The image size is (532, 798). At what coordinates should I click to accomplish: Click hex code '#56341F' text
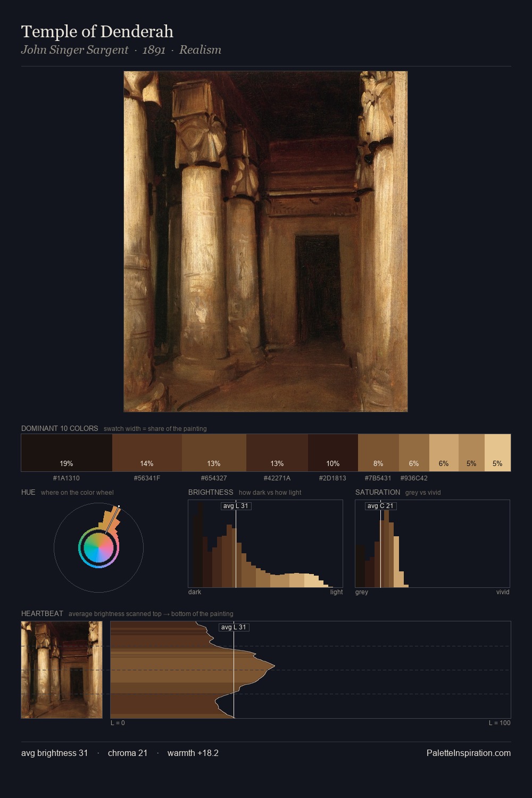coord(147,478)
